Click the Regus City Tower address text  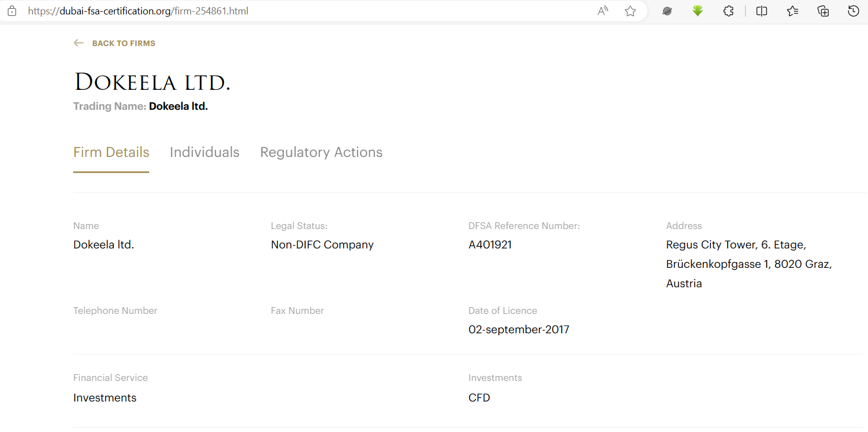click(749, 264)
